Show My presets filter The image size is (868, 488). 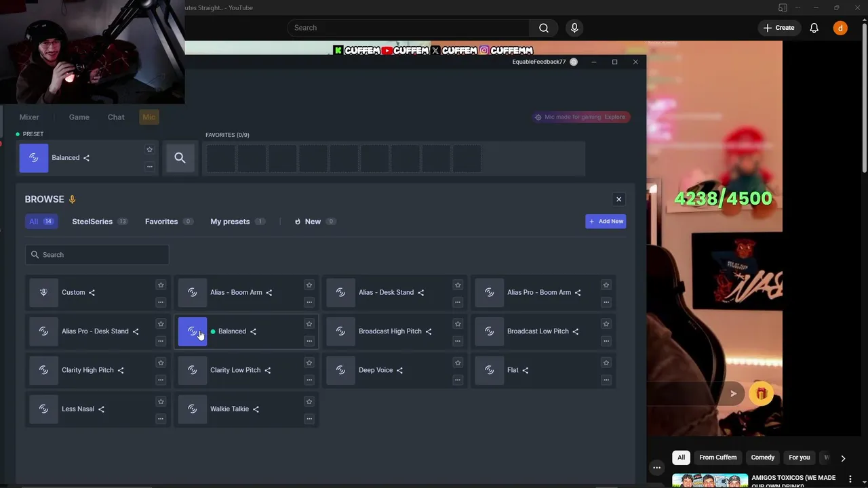237,222
